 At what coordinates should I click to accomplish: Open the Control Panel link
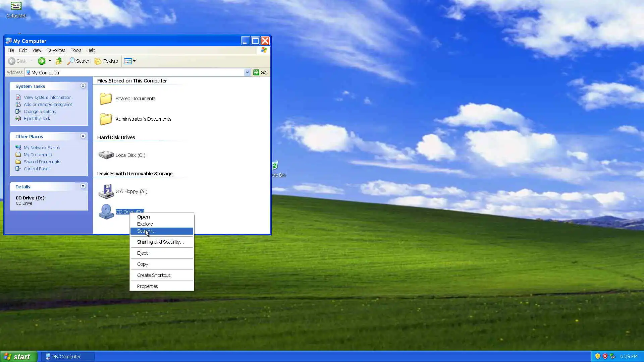point(37,169)
